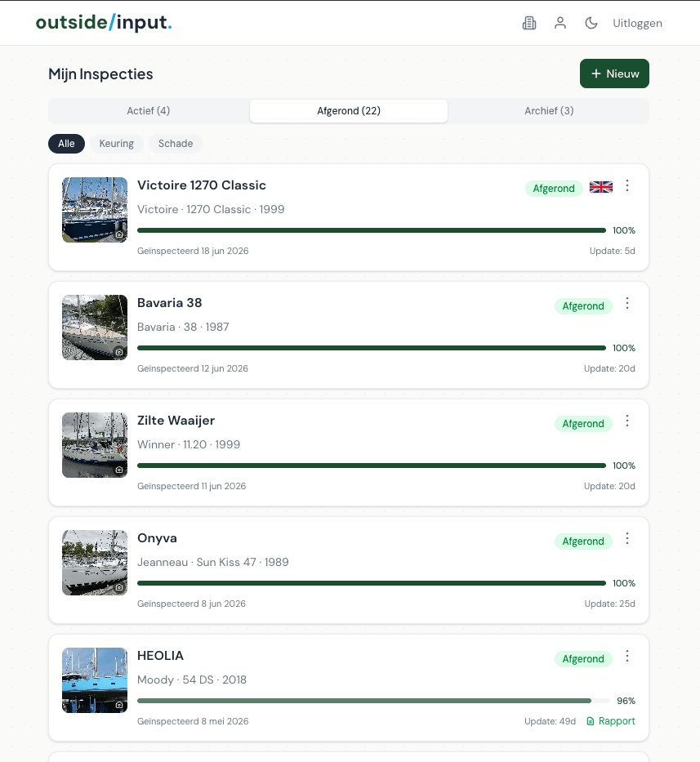Open the HEOLIA title
700x762 pixels.
(160, 656)
